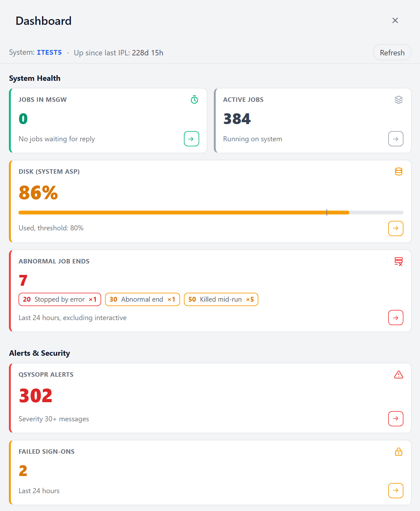This screenshot has height=511, width=420.
Task: Close the Dashboard panel
Action: pos(395,20)
